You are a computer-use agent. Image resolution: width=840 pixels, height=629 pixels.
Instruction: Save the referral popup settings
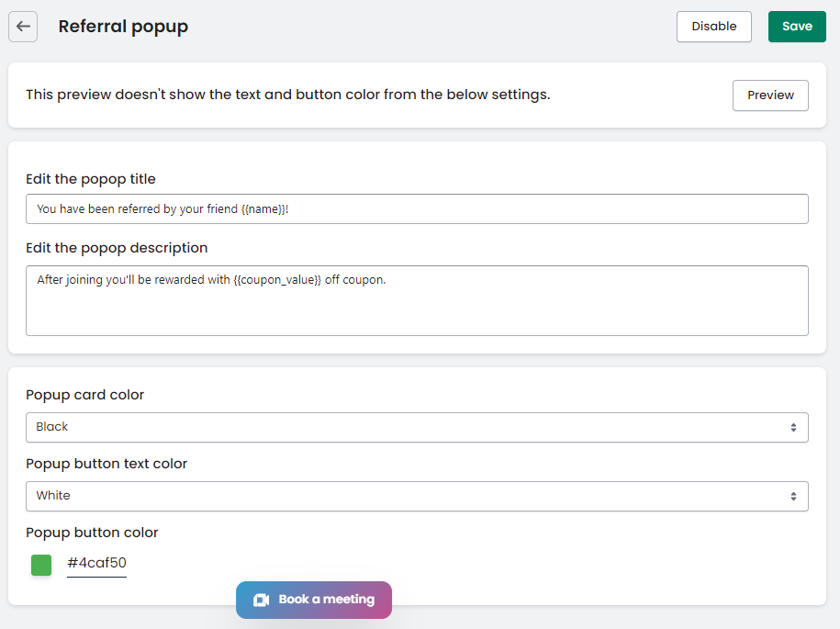pyautogui.click(x=796, y=27)
